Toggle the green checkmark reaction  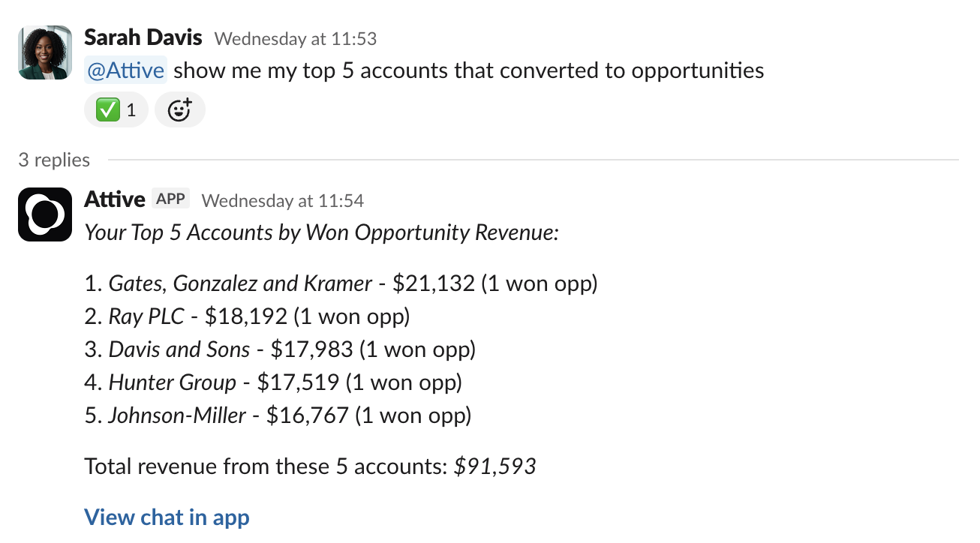click(x=108, y=109)
